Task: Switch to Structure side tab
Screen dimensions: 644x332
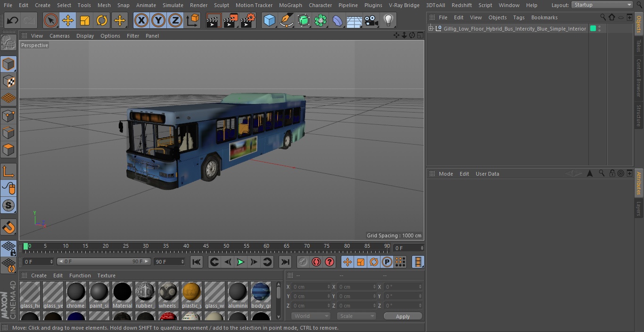Action: (639, 116)
